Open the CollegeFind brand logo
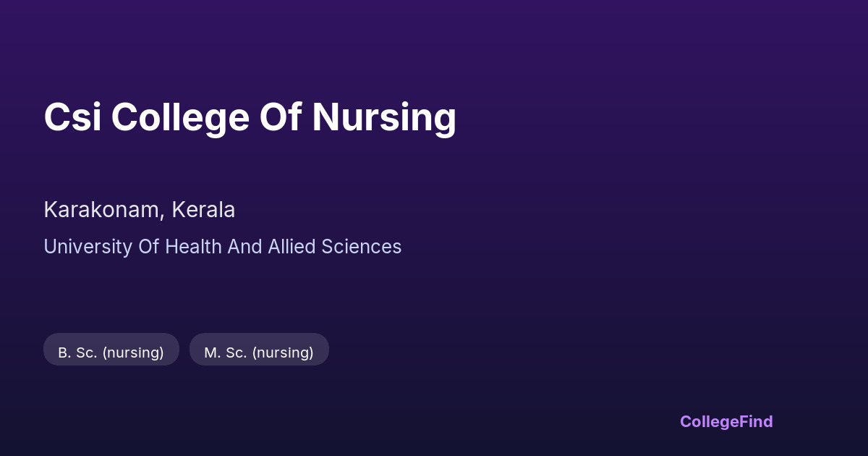Viewport: 868px width, 456px height. click(x=726, y=421)
